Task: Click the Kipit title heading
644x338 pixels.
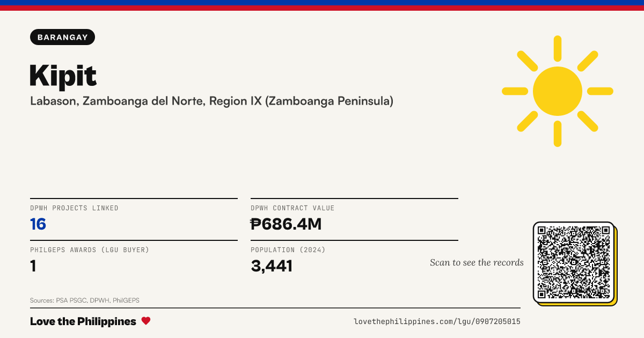Action: click(x=63, y=75)
